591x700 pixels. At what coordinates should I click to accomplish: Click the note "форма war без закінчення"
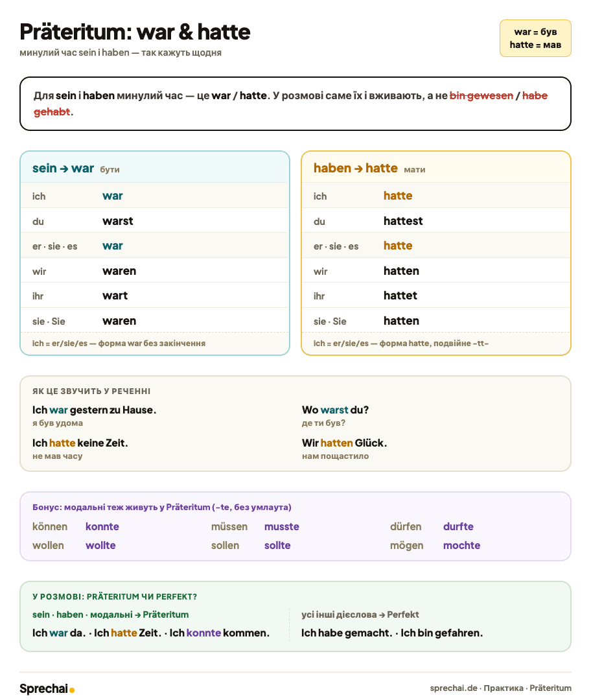[x=152, y=344]
